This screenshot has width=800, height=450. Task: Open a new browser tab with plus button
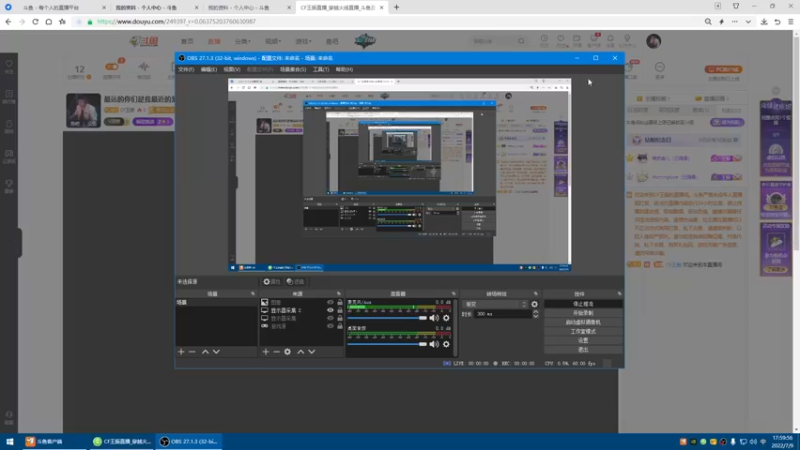point(396,8)
